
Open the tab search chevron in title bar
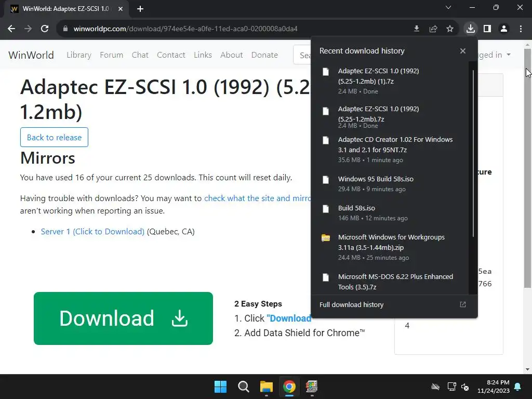(448, 7)
